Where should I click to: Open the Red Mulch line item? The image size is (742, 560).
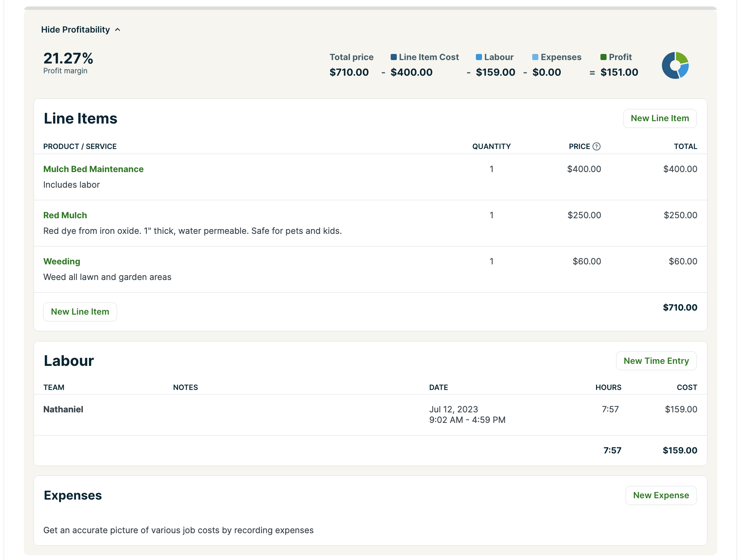pos(65,215)
